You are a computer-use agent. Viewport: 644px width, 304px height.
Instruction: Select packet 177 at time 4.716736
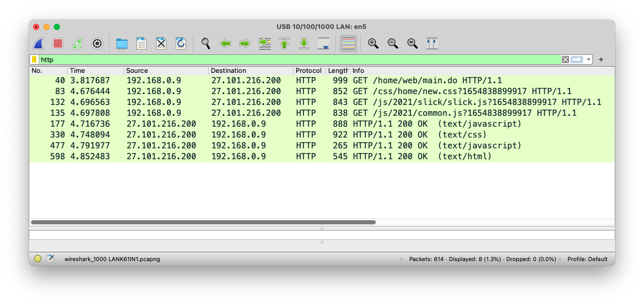[322, 124]
